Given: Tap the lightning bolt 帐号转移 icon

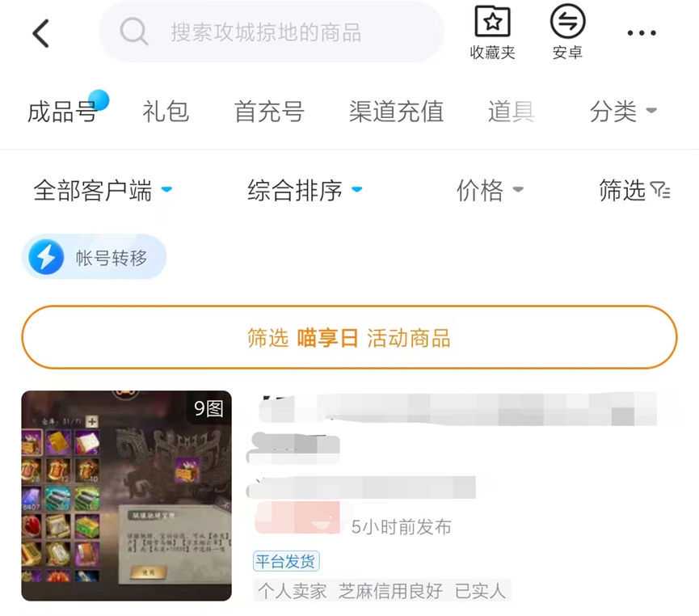Looking at the screenshot, I should 46,257.
